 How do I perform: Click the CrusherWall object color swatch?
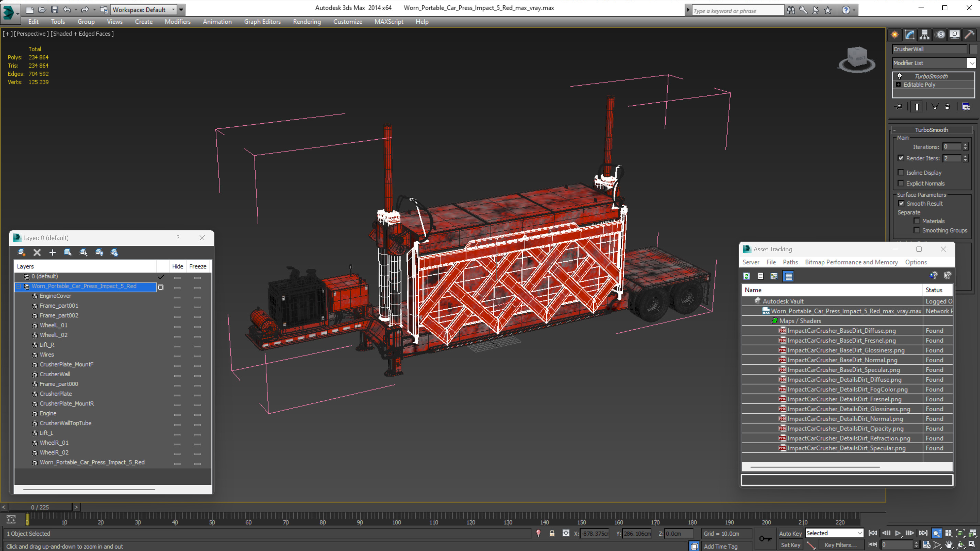pos(973,49)
